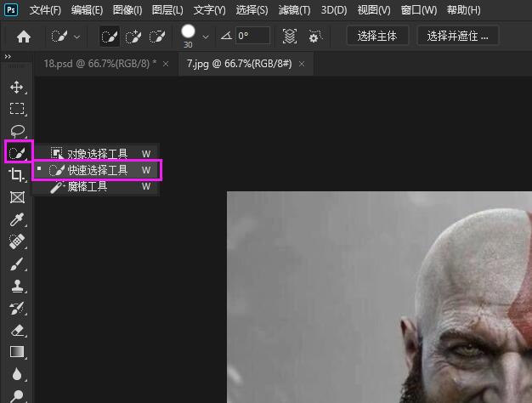Viewport: 532px width, 403px height.
Task: Choose 快速选择工具 from flyout menu
Action: (97, 170)
